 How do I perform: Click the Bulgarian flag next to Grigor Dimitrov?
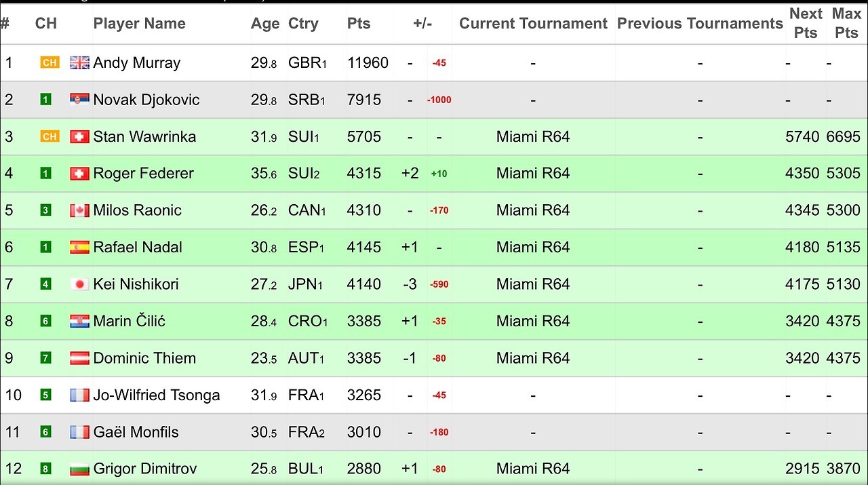(x=79, y=469)
